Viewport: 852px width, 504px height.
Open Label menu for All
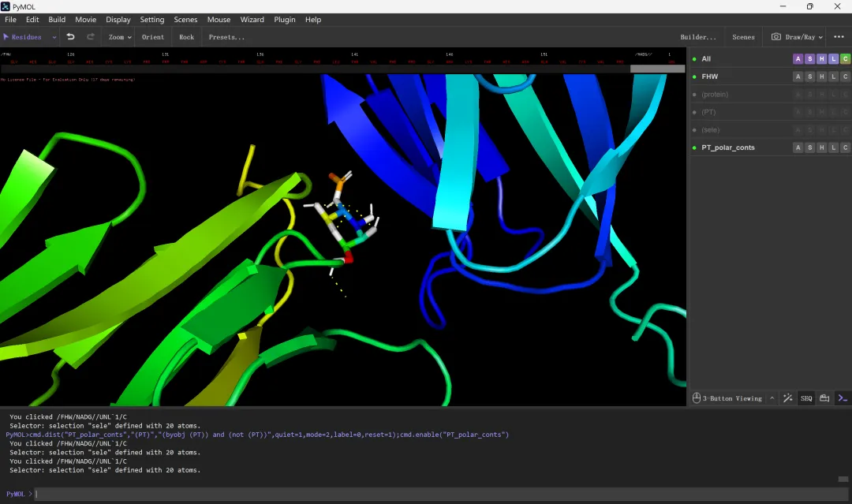click(834, 58)
